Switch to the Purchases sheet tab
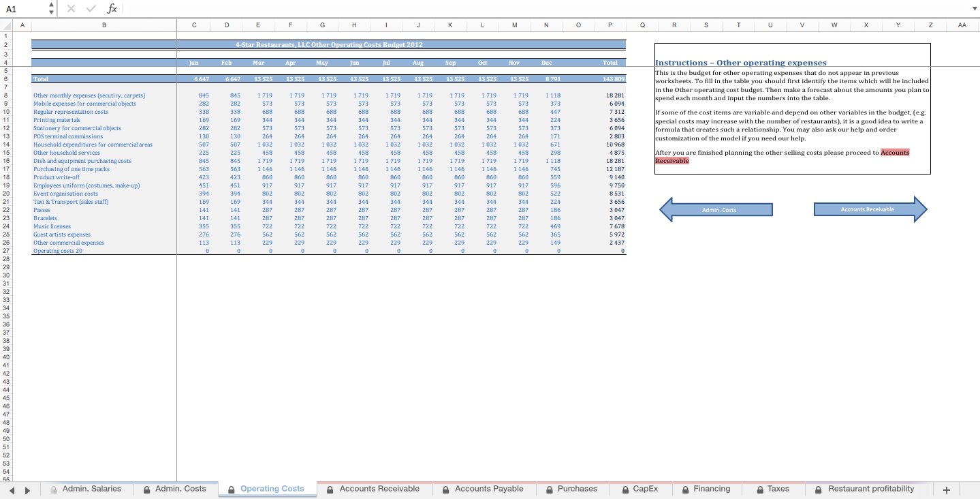 [571, 489]
